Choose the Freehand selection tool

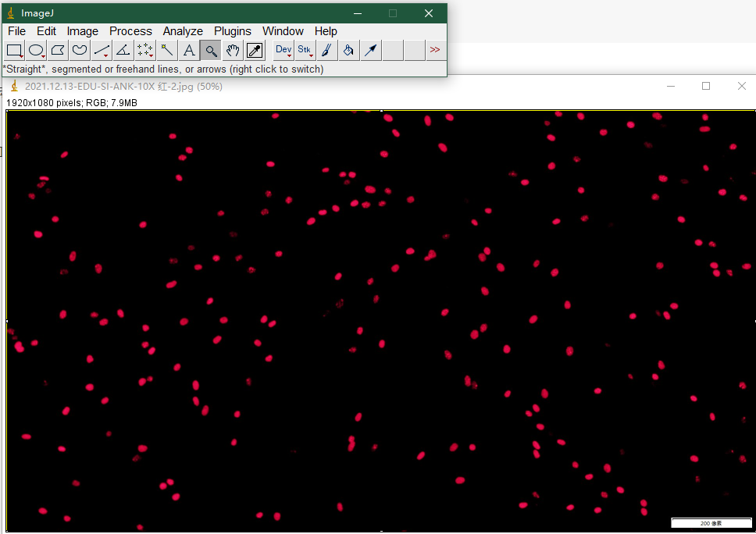[80, 51]
